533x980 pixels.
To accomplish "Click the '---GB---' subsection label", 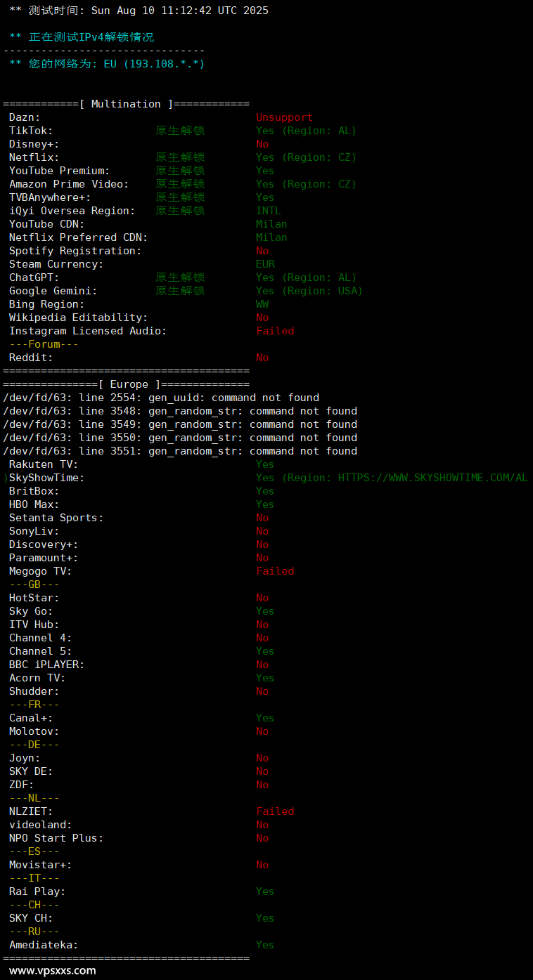I will point(34,584).
